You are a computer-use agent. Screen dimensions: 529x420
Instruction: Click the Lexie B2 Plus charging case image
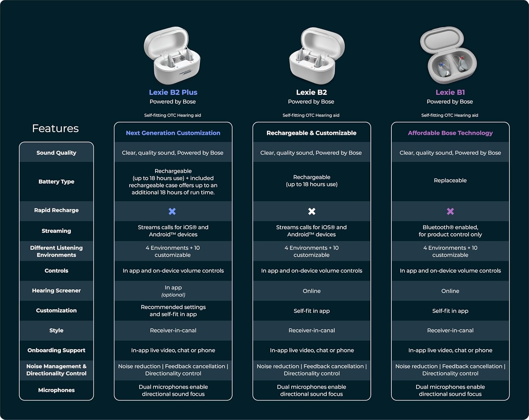172,56
